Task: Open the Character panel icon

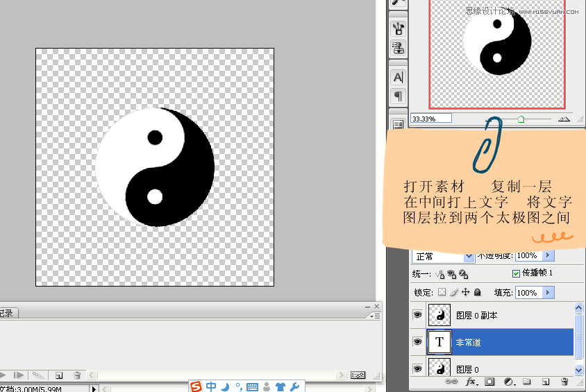Action: (x=399, y=77)
